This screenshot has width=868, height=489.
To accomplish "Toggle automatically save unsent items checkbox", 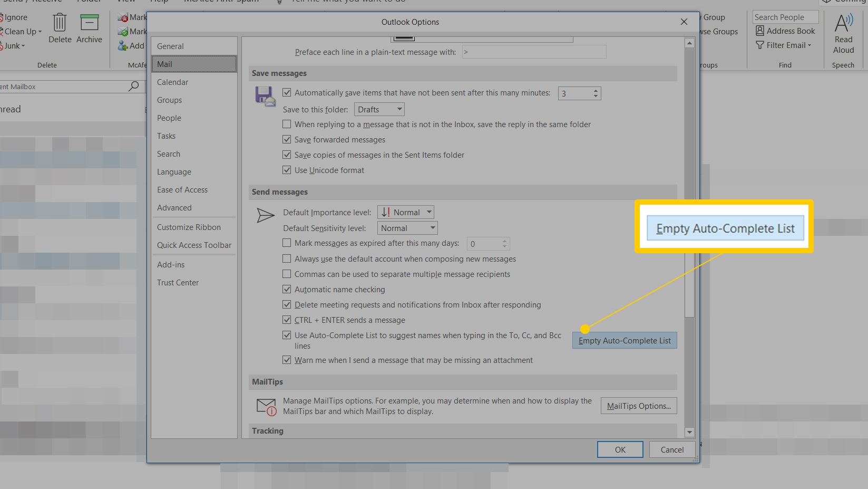I will click(287, 92).
